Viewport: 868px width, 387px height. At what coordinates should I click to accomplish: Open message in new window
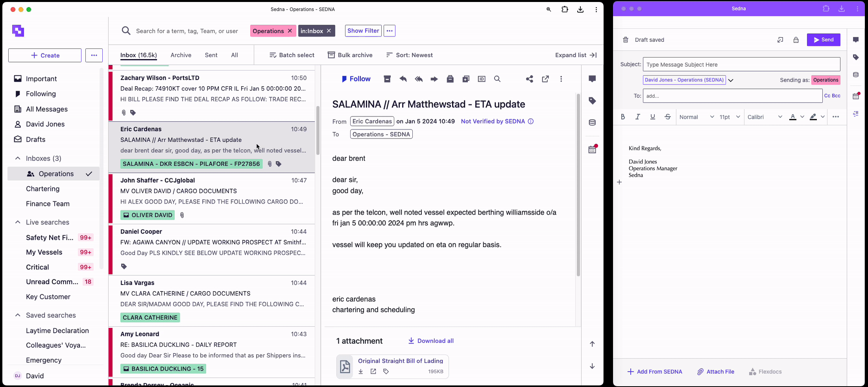point(545,79)
